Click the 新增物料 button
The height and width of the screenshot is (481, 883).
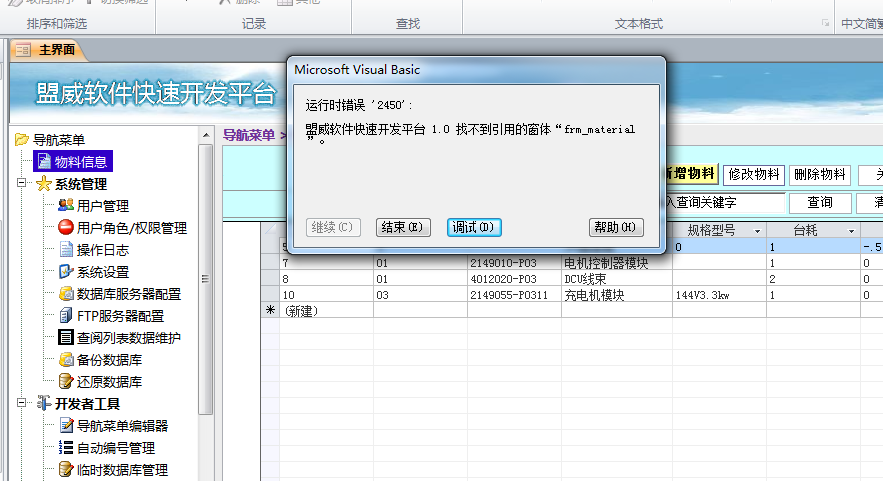tap(692, 174)
